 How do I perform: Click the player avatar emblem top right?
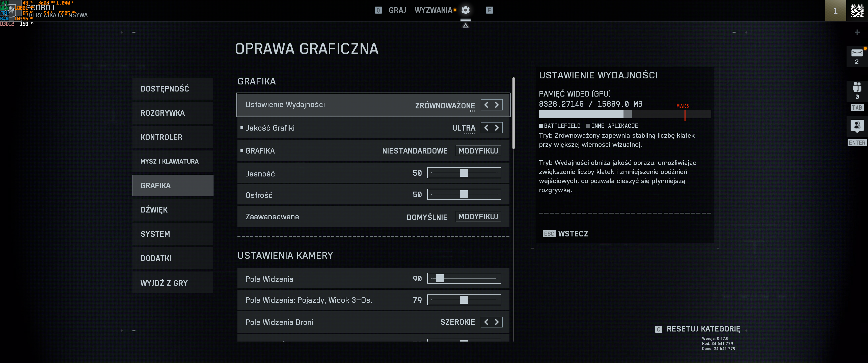point(857,10)
